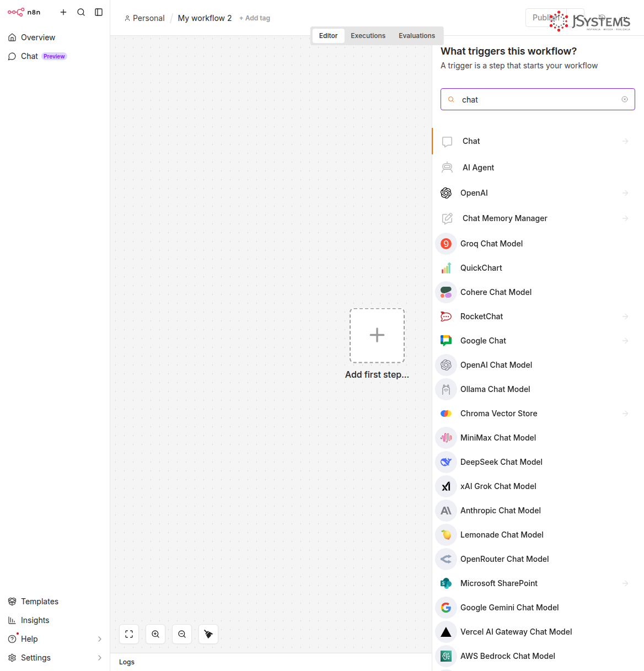Focus the node search field
The image size is (644, 671).
tap(538, 99)
